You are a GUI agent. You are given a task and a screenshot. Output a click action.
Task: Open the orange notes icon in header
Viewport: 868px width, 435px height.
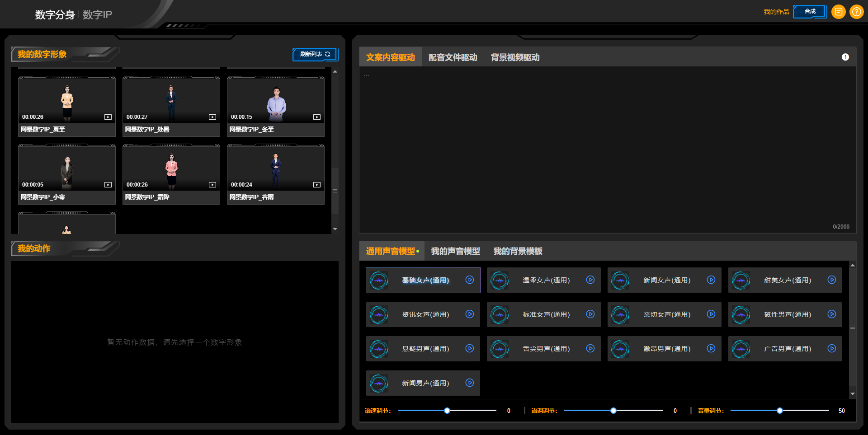(838, 12)
